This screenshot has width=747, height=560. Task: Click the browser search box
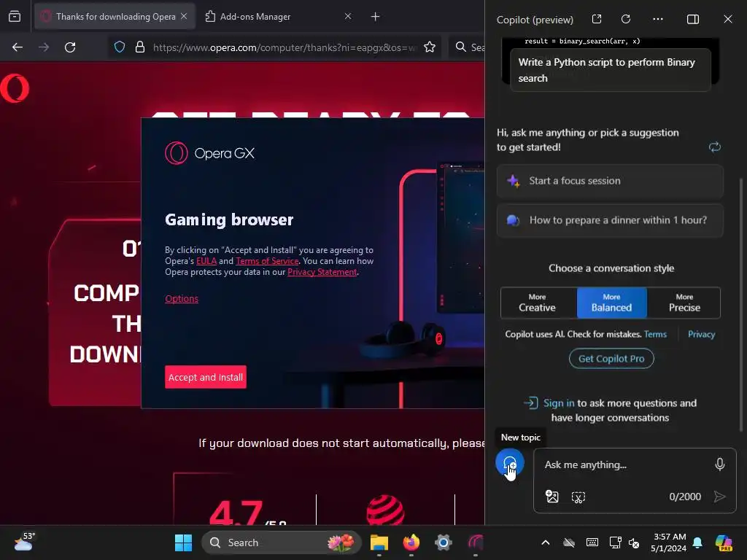[x=467, y=47]
